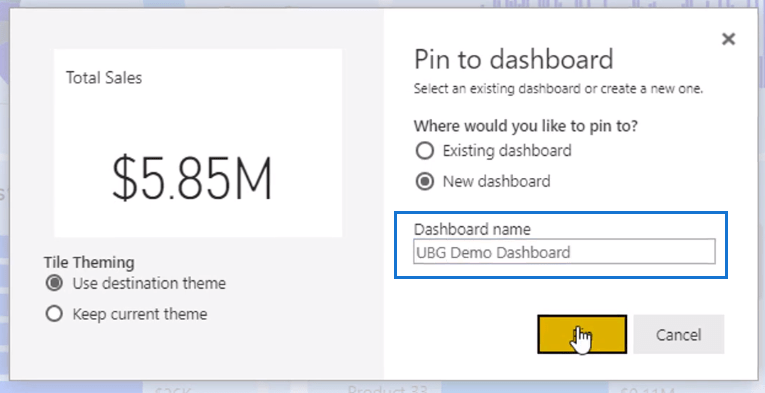
Task: Click the Tile Theming section label
Action: coord(89,262)
